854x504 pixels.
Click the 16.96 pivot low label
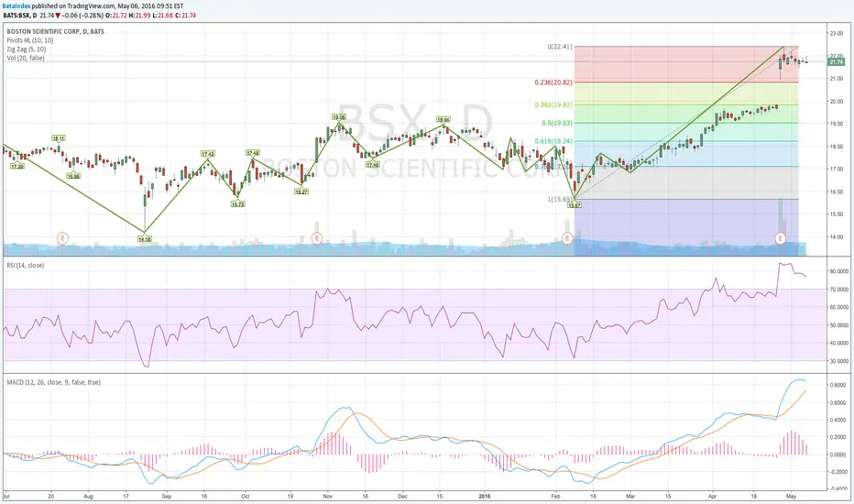coord(73,176)
